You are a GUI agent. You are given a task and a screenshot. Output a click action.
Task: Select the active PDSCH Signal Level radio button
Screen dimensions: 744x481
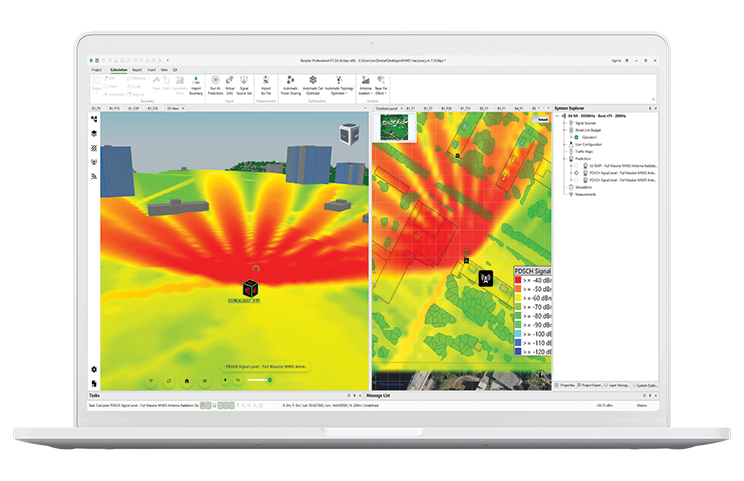point(577,173)
